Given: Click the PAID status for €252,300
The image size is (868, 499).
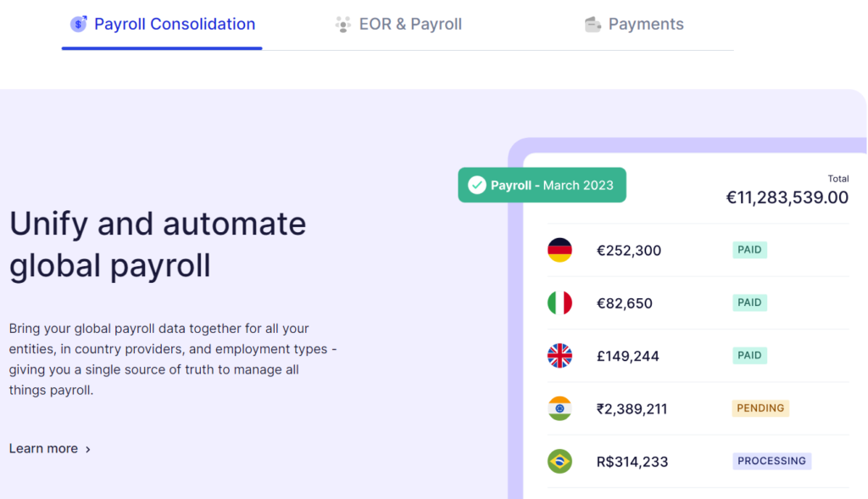Looking at the screenshot, I should [749, 250].
